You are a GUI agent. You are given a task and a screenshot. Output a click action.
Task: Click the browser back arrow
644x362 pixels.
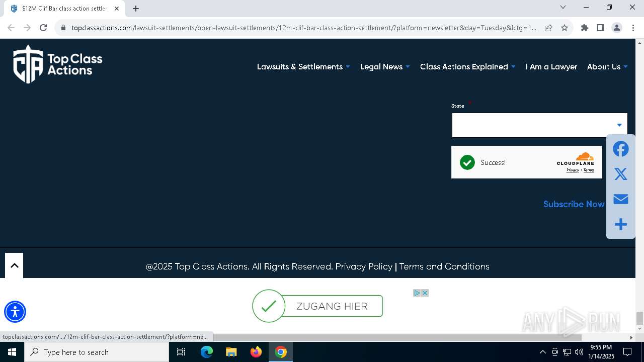11,28
